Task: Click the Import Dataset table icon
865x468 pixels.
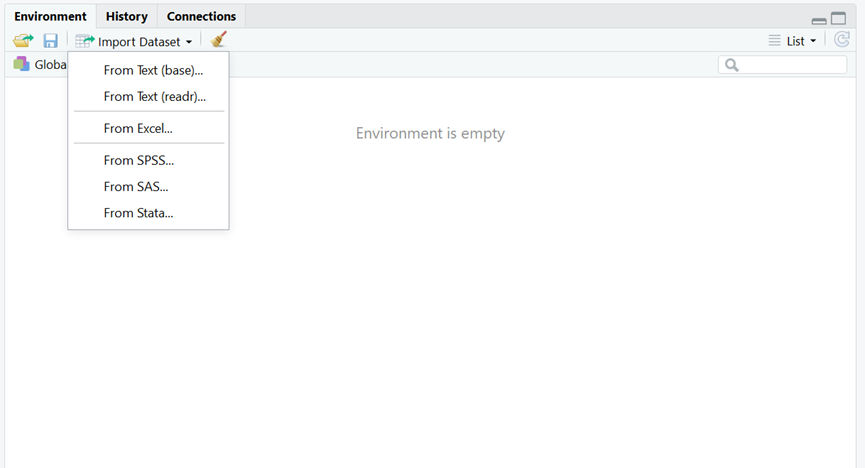Action: tap(84, 41)
